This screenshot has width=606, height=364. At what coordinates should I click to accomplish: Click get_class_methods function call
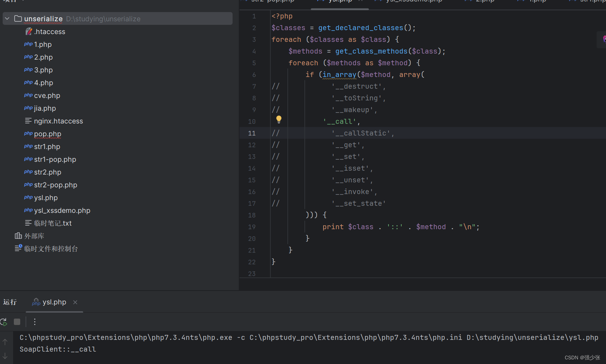[371, 51]
